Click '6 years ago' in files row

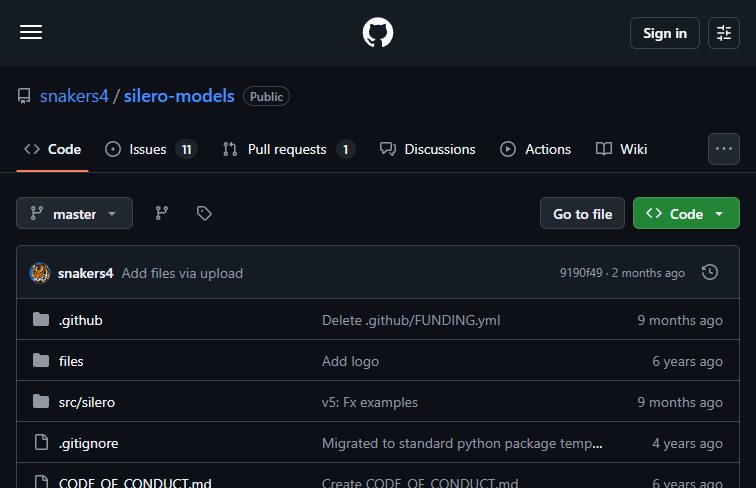pyautogui.click(x=687, y=361)
